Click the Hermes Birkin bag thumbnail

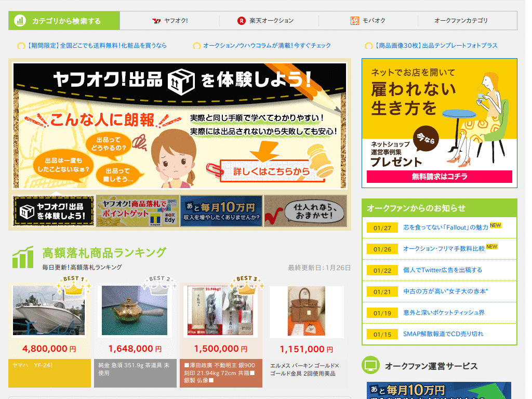point(307,310)
